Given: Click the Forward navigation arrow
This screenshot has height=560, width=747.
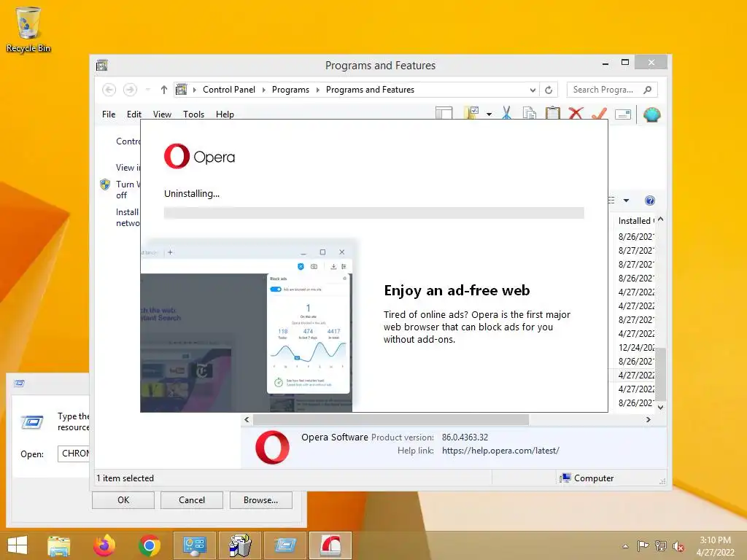Looking at the screenshot, I should (x=130, y=90).
